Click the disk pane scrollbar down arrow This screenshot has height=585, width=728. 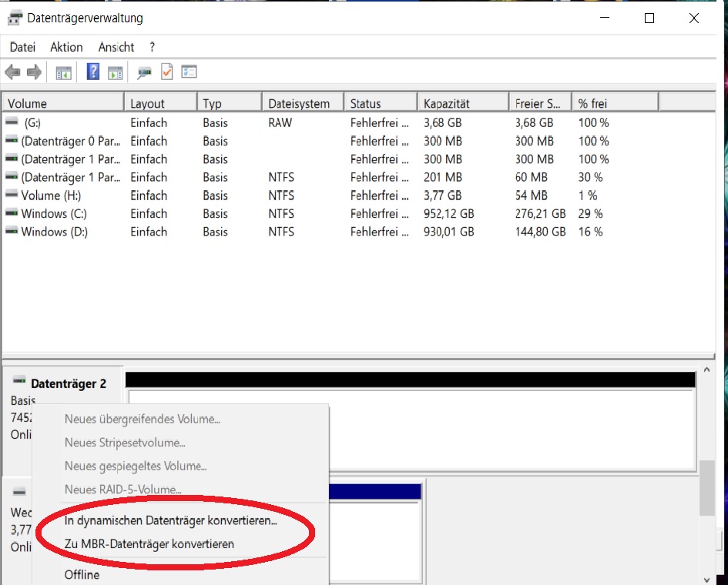706,580
